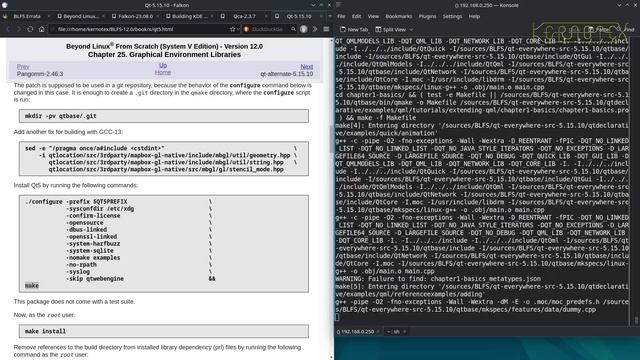
Task: Click the '-system-harfbuzz' configure option
Action: click(93, 244)
